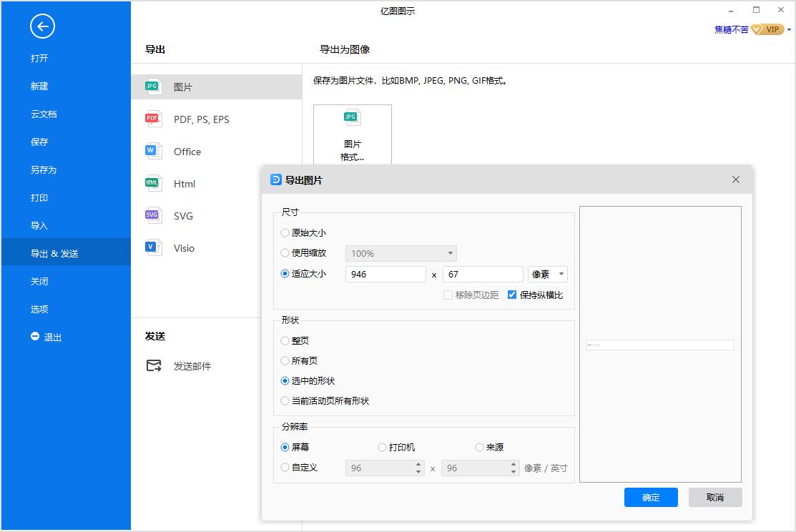Switch to the 选项 sidebar entry

click(x=39, y=309)
